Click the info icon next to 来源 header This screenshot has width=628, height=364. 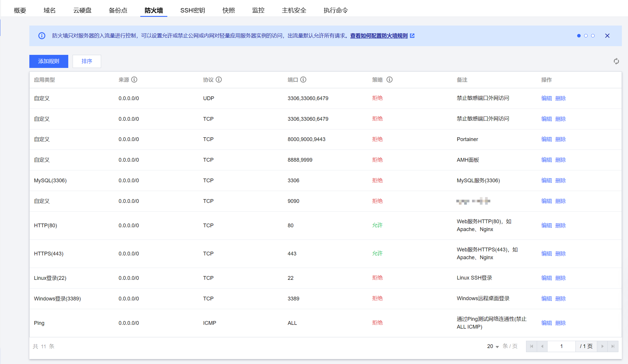(134, 80)
